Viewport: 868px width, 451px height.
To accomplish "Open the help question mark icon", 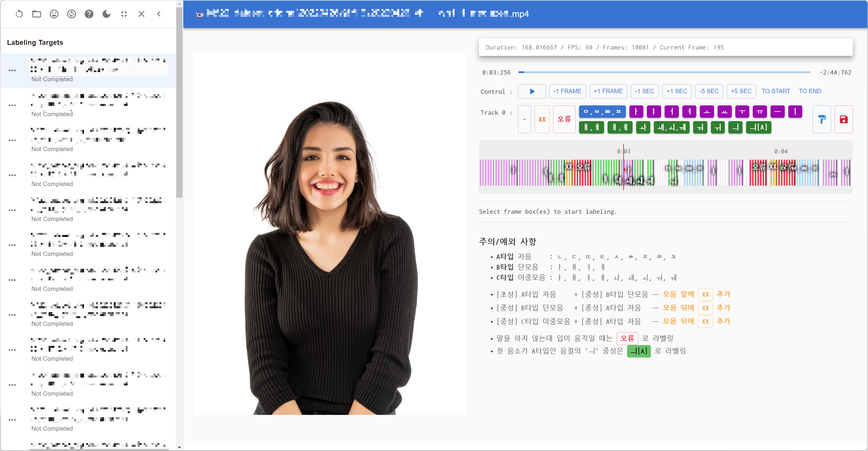I will point(89,14).
